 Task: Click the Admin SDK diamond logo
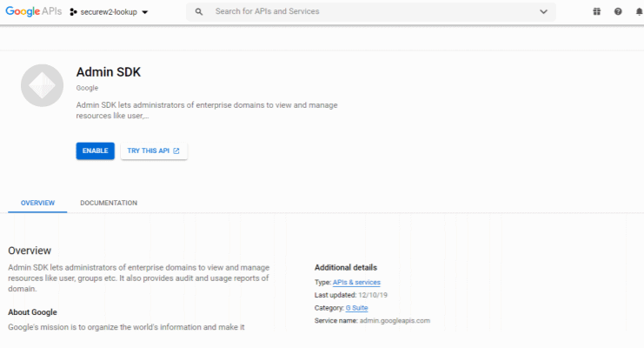click(x=43, y=85)
